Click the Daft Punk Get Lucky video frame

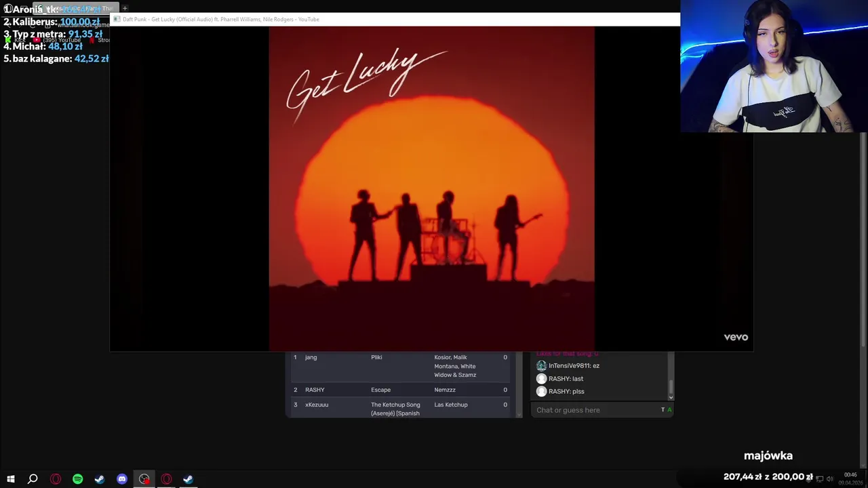pos(431,188)
